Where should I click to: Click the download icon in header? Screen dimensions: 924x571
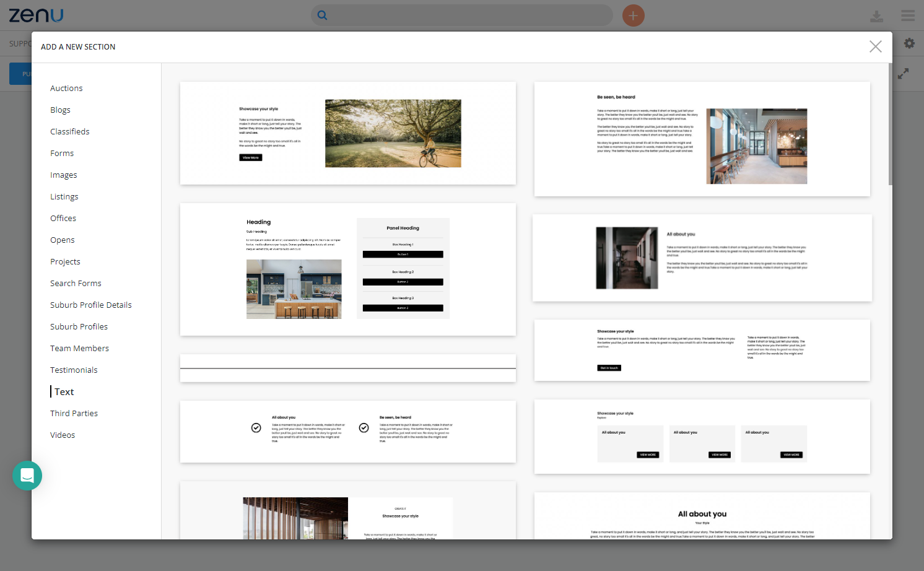coord(876,16)
